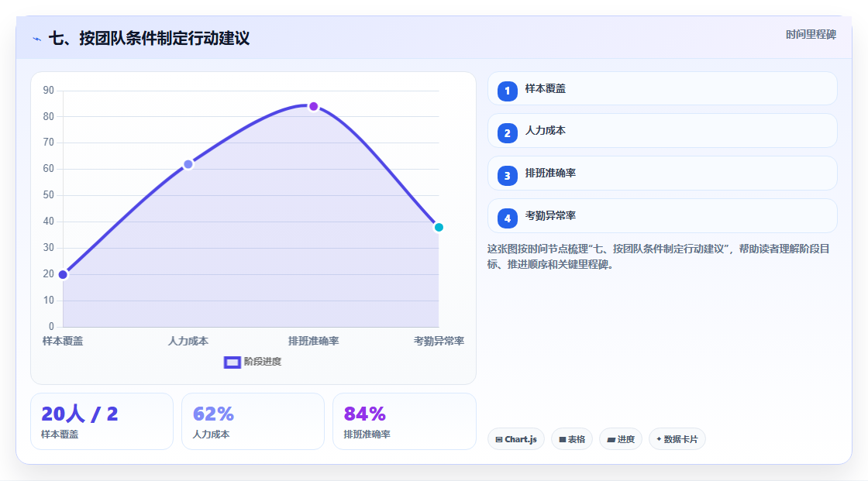Click the x-axis label 样本覆盖

point(63,341)
